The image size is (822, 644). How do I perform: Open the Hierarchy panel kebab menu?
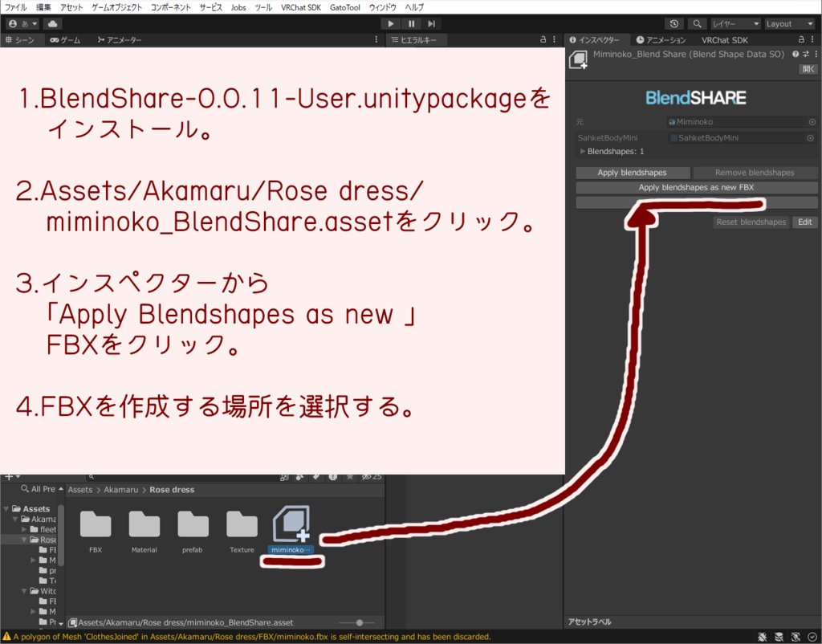554,39
